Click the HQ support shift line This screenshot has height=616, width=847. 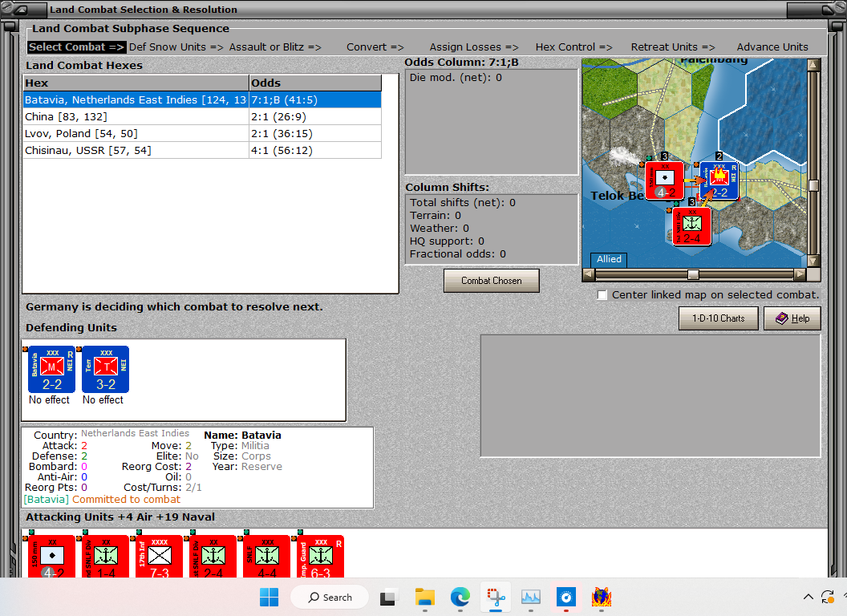(447, 241)
